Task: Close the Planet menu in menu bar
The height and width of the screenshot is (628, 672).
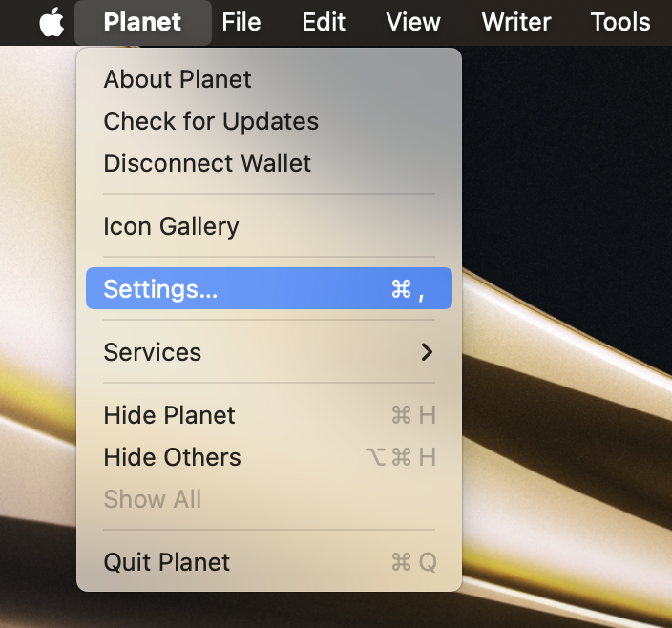Action: (x=143, y=22)
